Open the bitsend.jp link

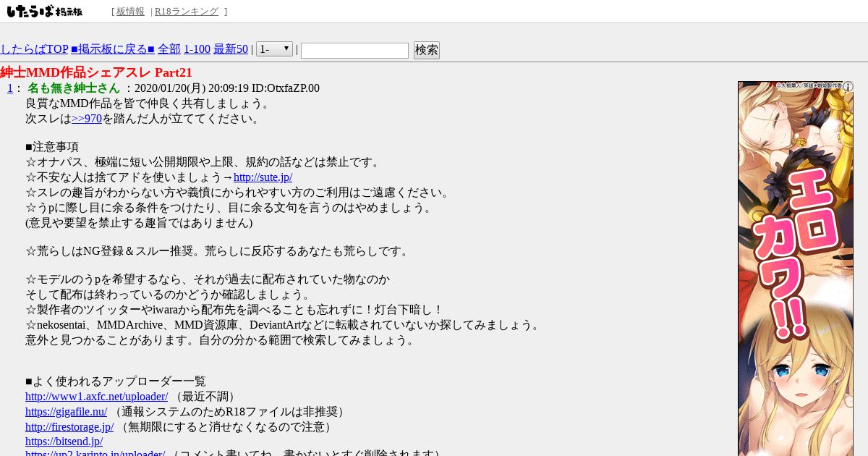coord(64,442)
